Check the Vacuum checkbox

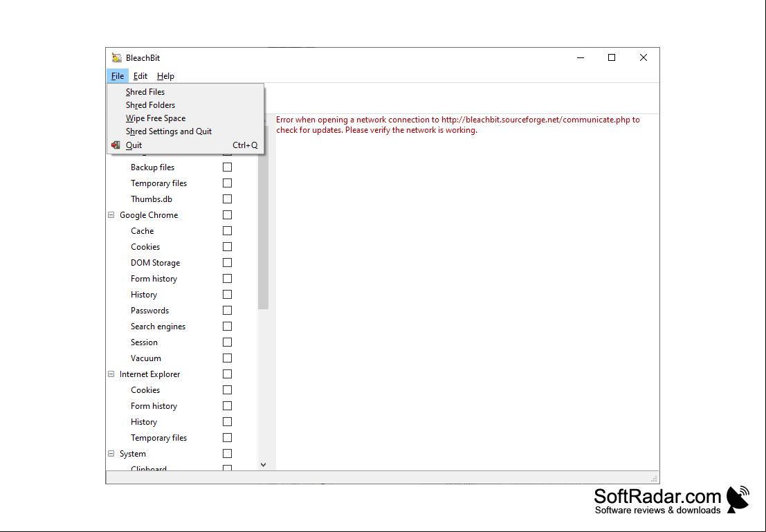click(x=227, y=358)
